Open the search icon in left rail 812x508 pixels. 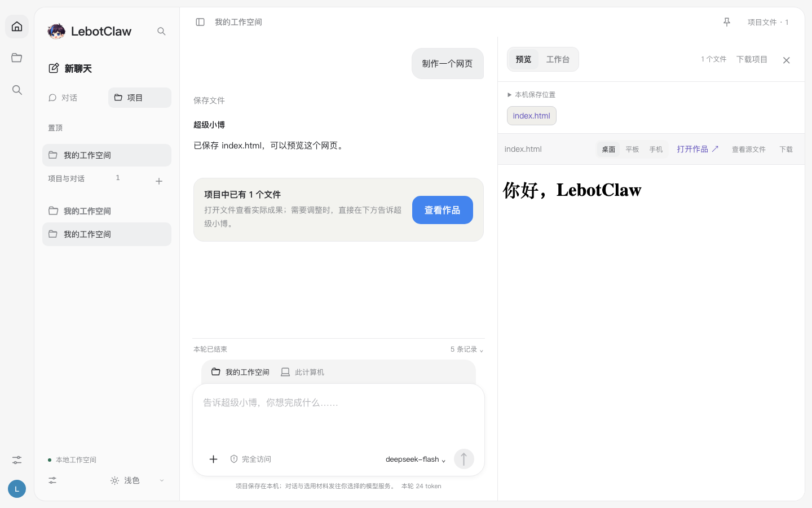point(17,90)
